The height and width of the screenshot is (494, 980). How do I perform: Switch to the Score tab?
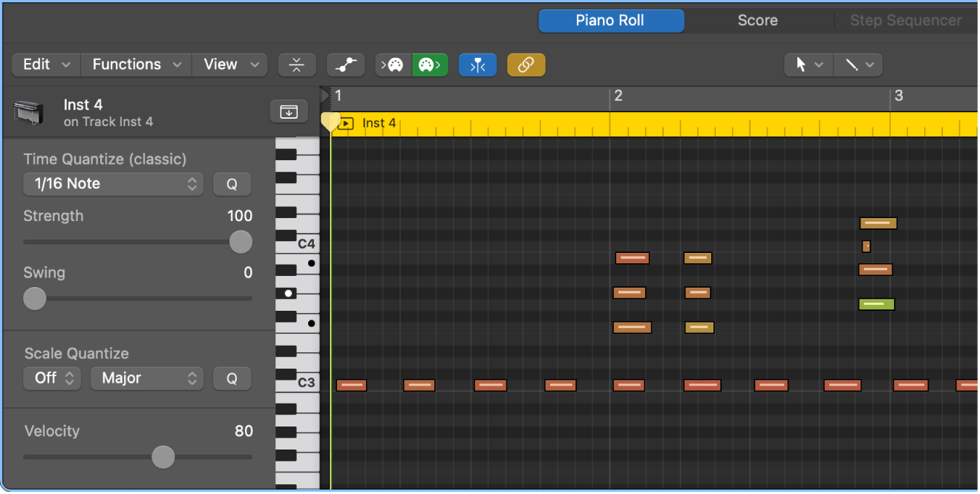tap(757, 21)
